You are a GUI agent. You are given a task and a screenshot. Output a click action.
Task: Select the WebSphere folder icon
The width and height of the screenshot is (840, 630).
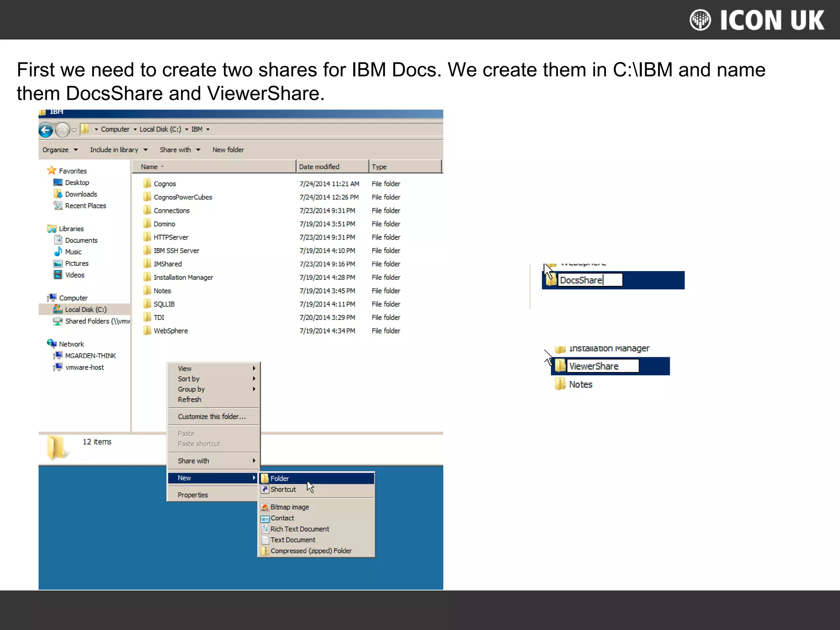click(x=147, y=330)
